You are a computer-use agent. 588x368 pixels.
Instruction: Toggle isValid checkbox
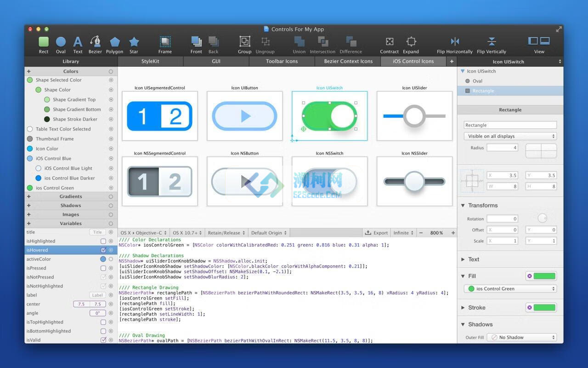pos(103,340)
